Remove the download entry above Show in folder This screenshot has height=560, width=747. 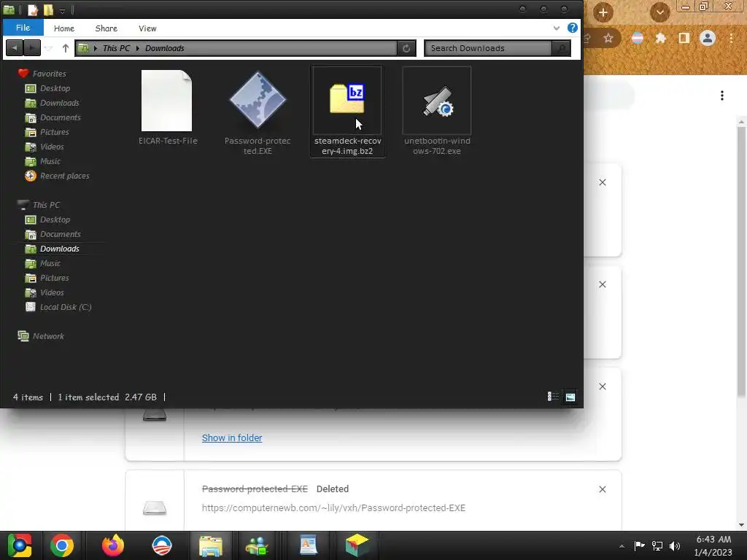(x=602, y=386)
